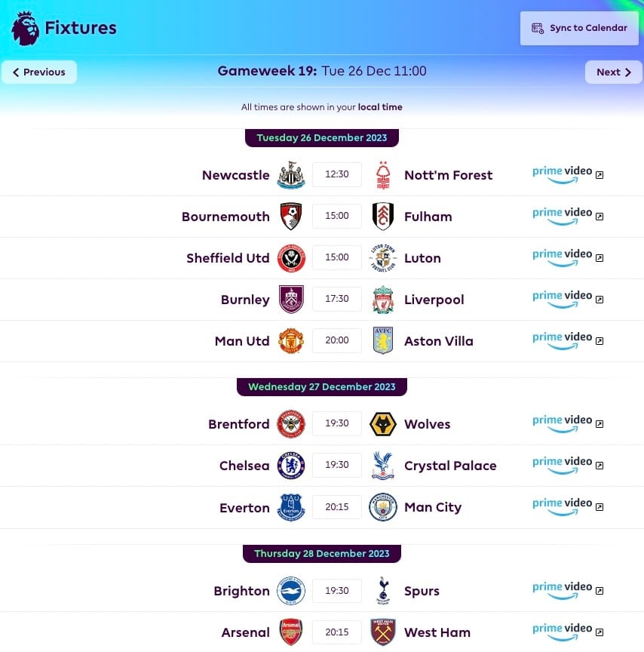
Task: Go to the Next gameweek
Action: [614, 72]
